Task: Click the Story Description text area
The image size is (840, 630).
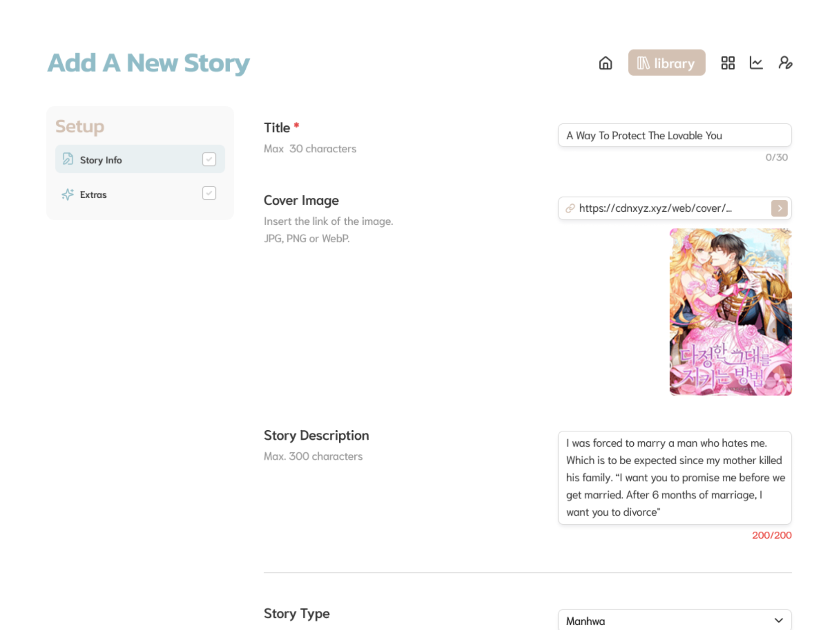Action: pyautogui.click(x=674, y=477)
